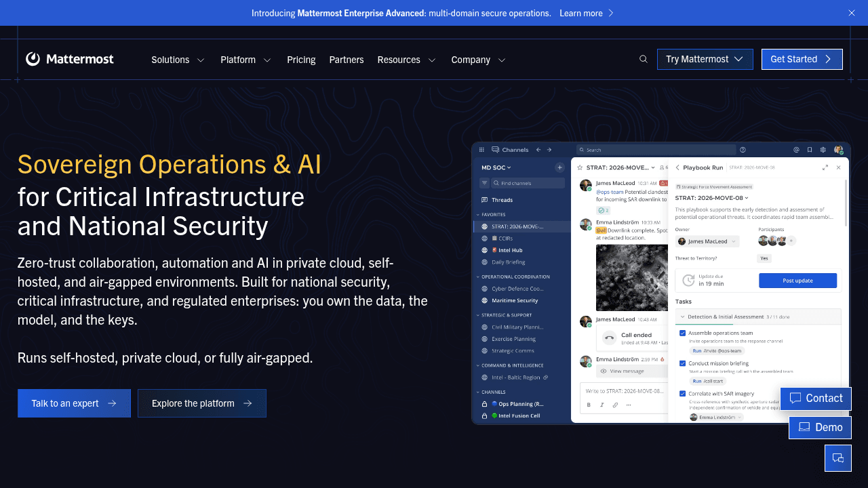This screenshot has height=488, width=868.
Task: Go back using the Playbook Run arrow
Action: click(677, 167)
